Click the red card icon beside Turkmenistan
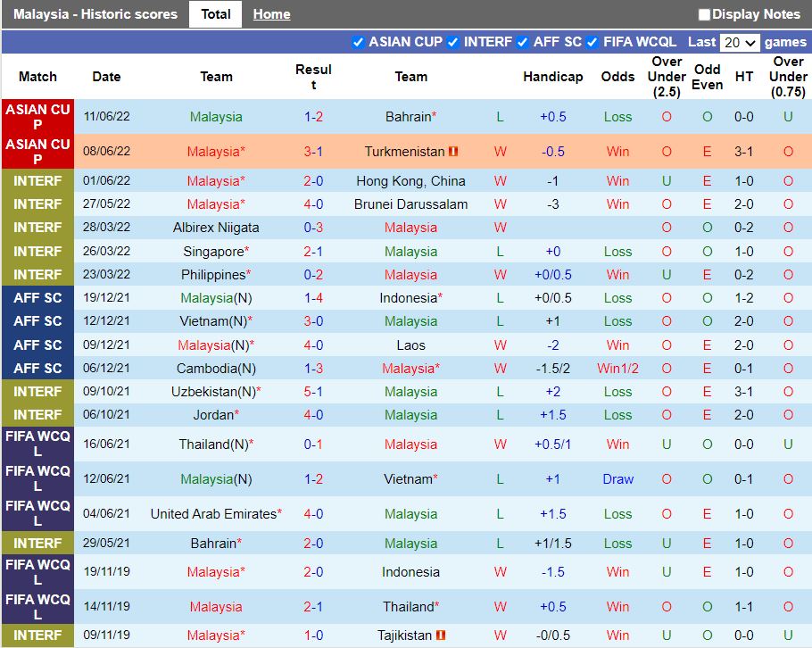 coord(453,152)
